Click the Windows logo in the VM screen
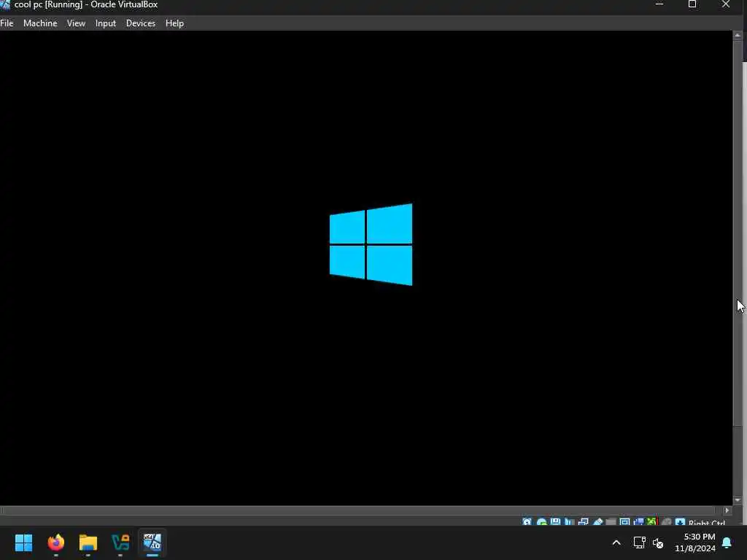 (x=371, y=244)
